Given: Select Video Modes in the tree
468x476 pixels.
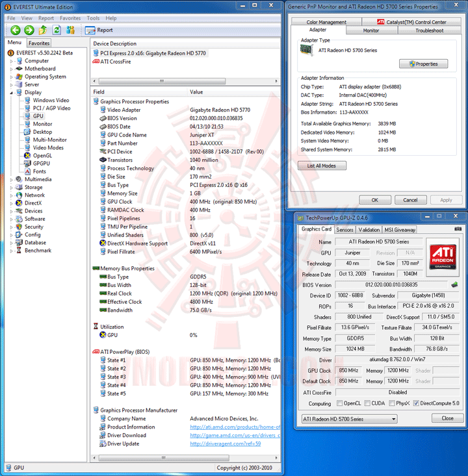Looking at the screenshot, I should 48,147.
